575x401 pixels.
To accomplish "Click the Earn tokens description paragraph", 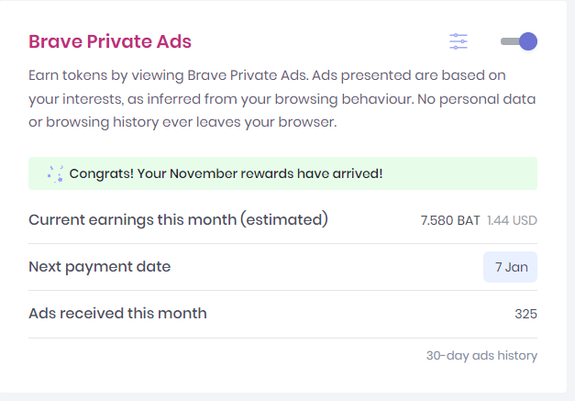I will click(x=282, y=99).
